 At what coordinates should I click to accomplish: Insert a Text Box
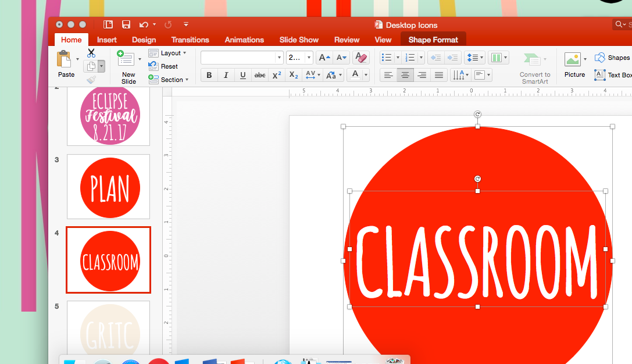coord(613,75)
